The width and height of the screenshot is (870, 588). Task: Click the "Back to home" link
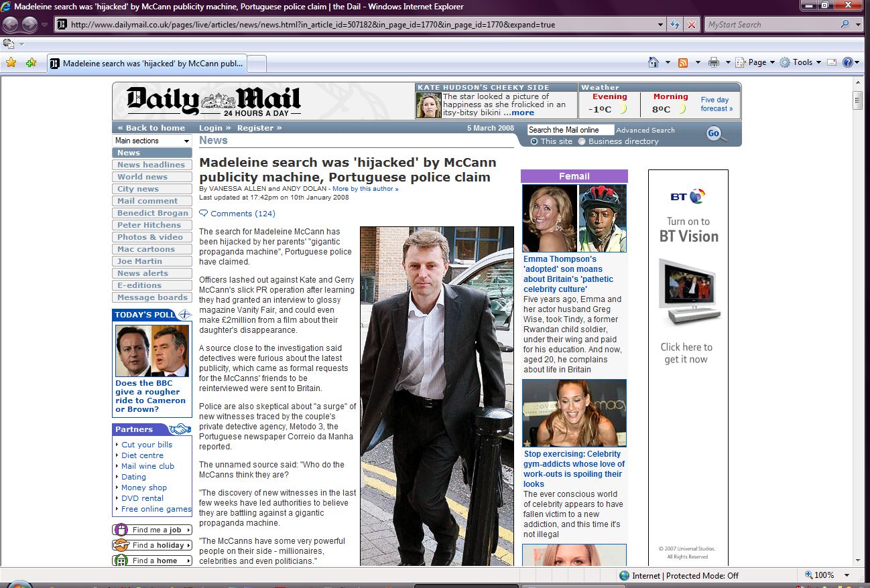[x=151, y=128]
